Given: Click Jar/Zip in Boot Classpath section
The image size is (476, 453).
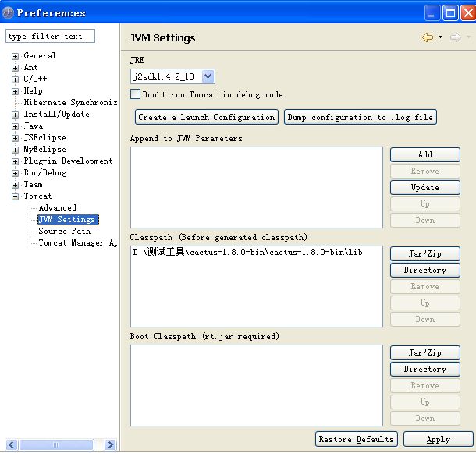Looking at the screenshot, I should (425, 353).
